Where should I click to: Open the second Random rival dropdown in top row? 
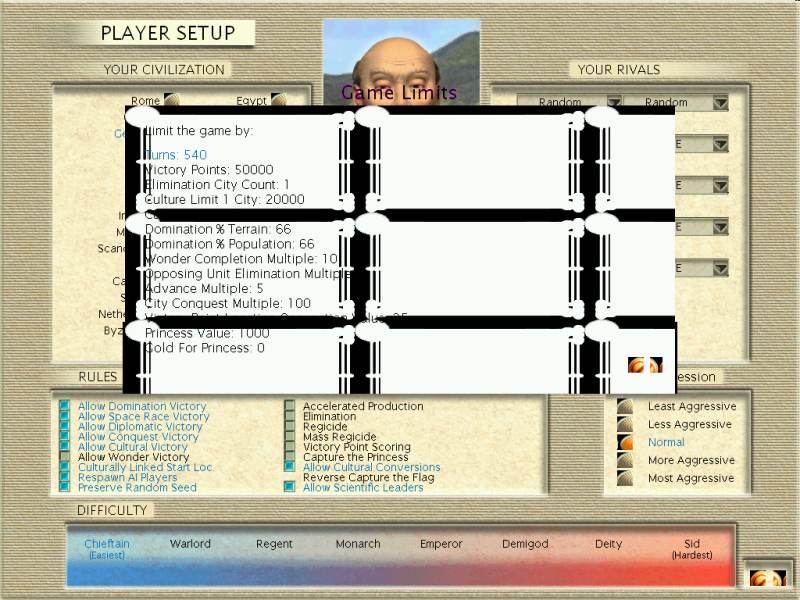(x=720, y=102)
